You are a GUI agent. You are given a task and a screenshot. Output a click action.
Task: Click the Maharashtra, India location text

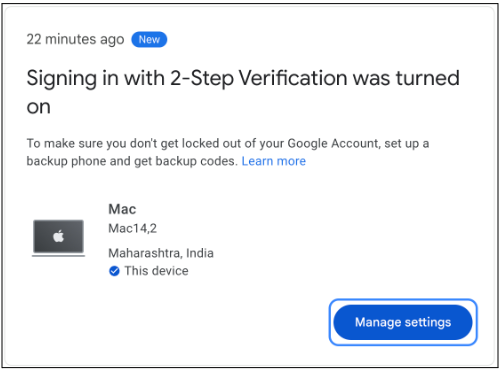(161, 253)
